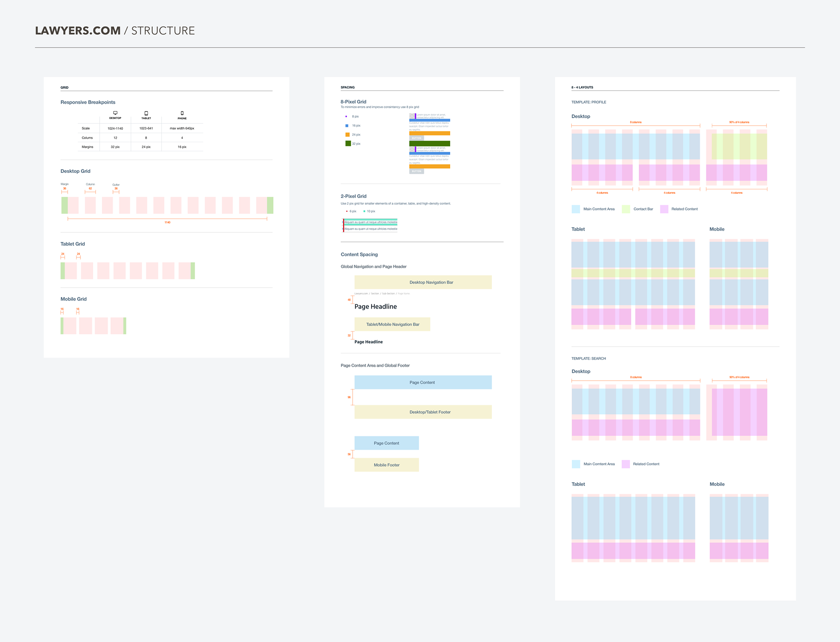The image size is (840, 642).
Task: Click Page Content Area and Global Footer subheading
Action: click(375, 365)
